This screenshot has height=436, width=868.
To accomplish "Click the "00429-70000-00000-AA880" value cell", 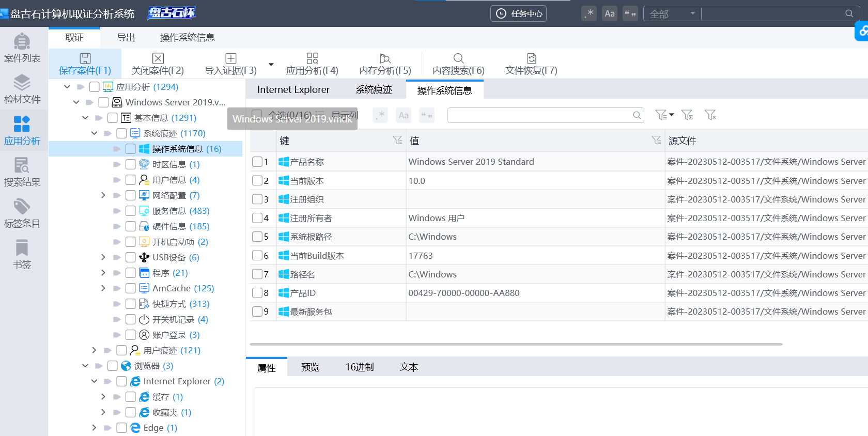I will tap(535, 293).
